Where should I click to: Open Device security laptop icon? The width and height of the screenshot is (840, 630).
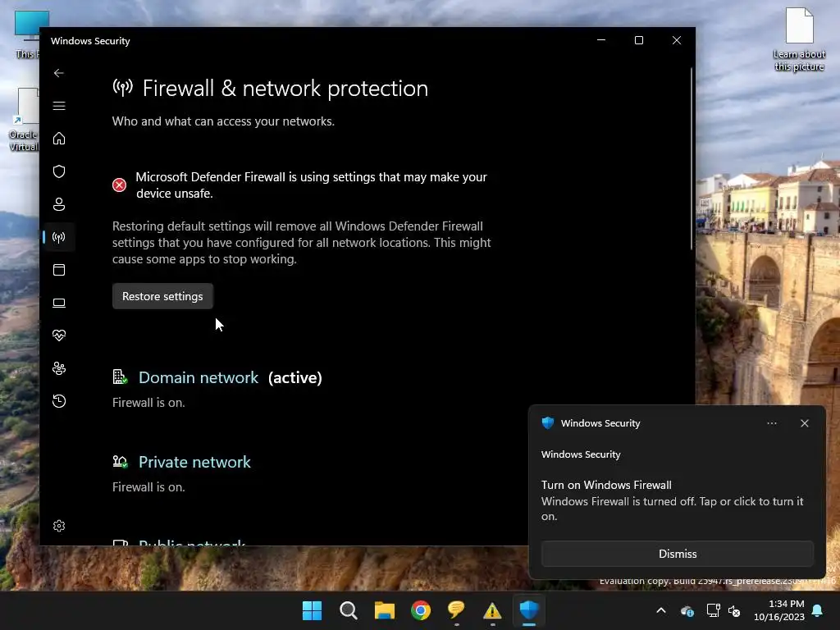[59, 304]
